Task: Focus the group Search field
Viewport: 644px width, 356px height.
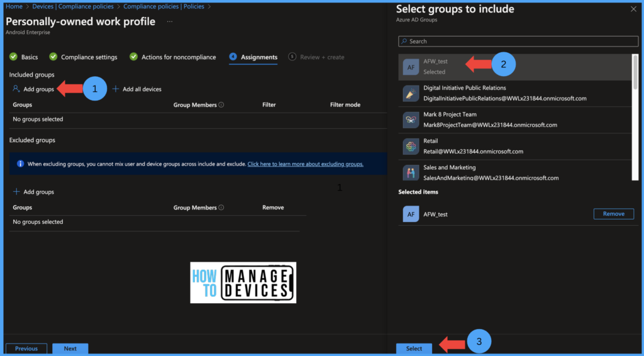Action: pos(518,41)
